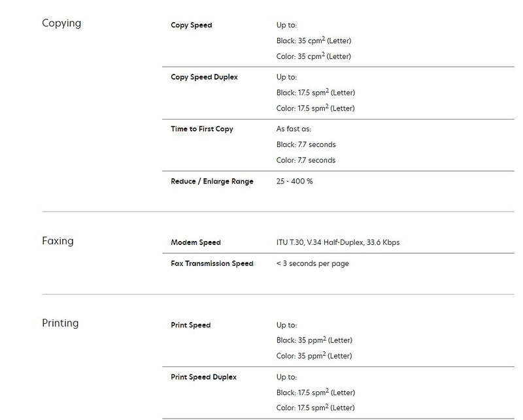Click the 25 - 400 % value
This screenshot has width=523, height=420.
pos(294,182)
